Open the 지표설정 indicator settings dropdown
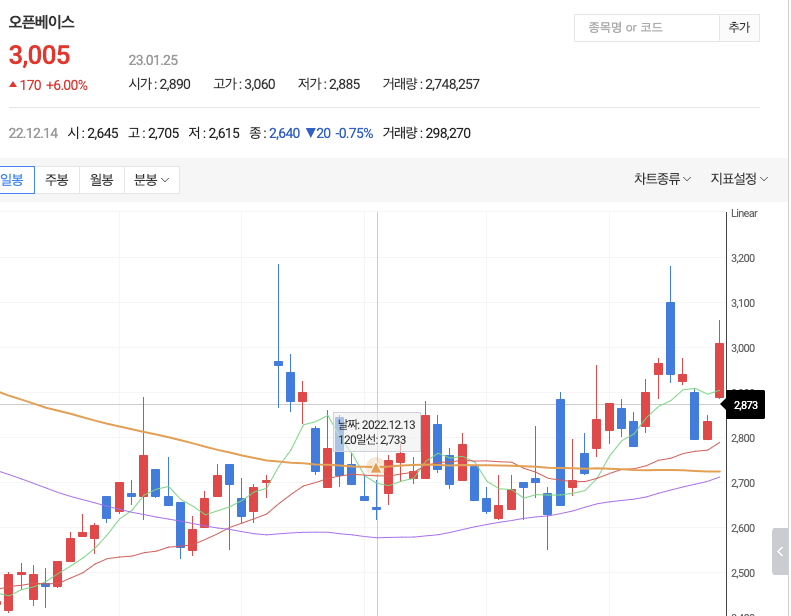The height and width of the screenshot is (616, 791). (x=739, y=179)
